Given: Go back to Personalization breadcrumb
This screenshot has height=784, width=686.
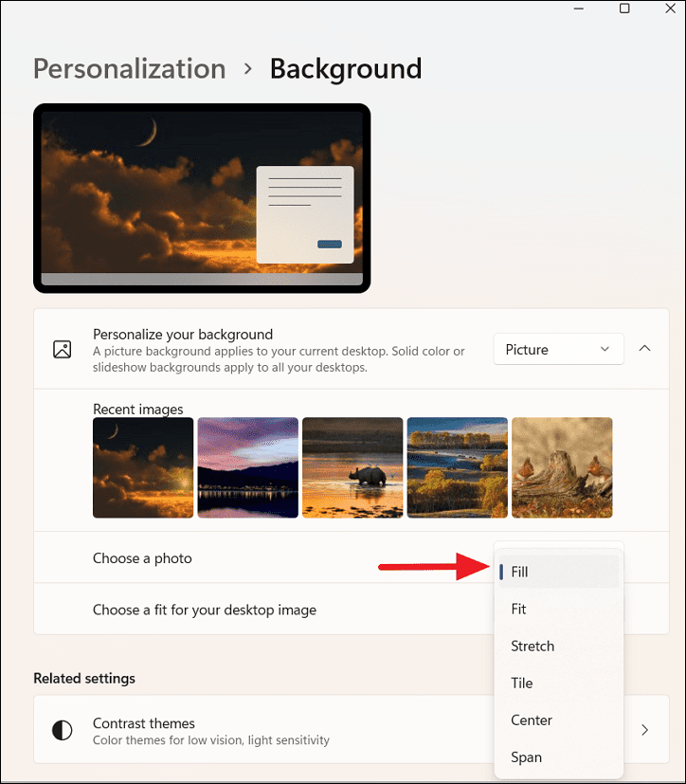Looking at the screenshot, I should [x=130, y=68].
